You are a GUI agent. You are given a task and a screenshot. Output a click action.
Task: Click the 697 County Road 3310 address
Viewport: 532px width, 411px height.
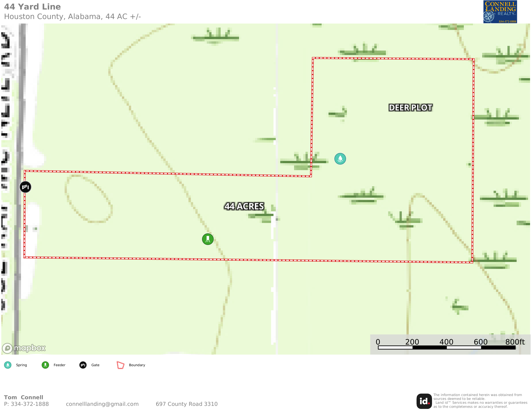[187, 404]
